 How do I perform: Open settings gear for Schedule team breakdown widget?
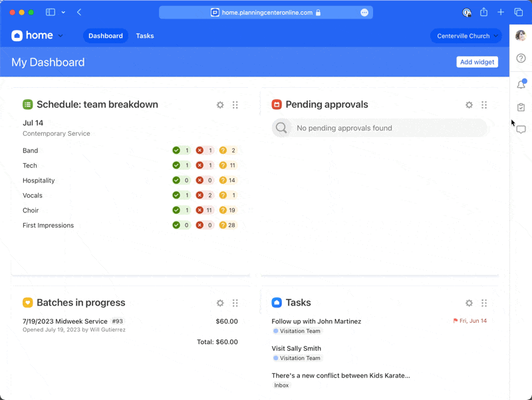tap(220, 105)
